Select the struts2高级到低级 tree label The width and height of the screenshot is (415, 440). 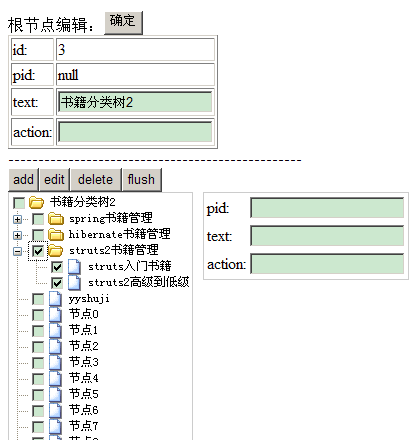tap(139, 282)
